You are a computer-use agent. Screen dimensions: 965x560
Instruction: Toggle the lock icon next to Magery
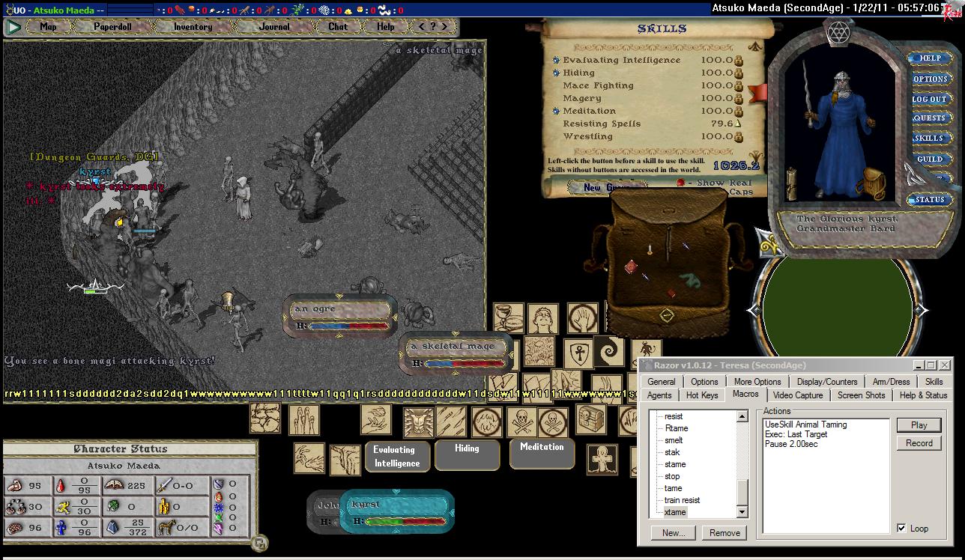(738, 98)
